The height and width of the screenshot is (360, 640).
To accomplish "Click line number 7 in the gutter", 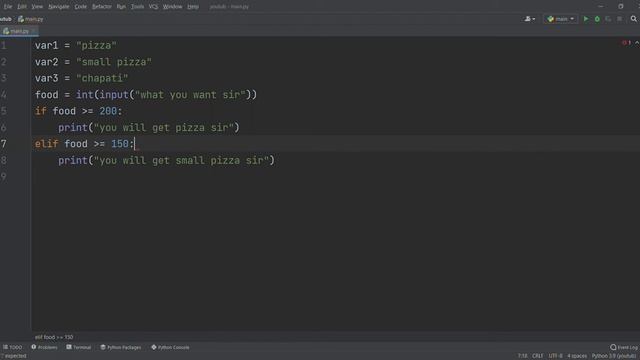I will coord(4,144).
